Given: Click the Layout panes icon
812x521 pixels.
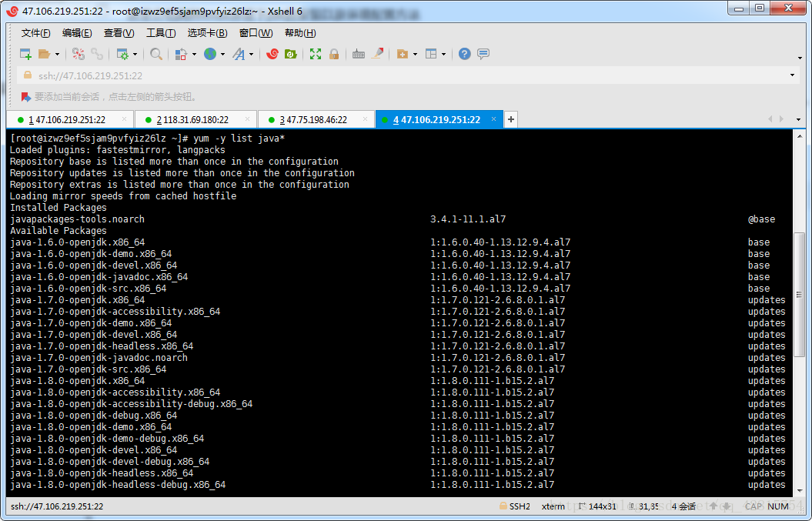Looking at the screenshot, I should (x=431, y=54).
